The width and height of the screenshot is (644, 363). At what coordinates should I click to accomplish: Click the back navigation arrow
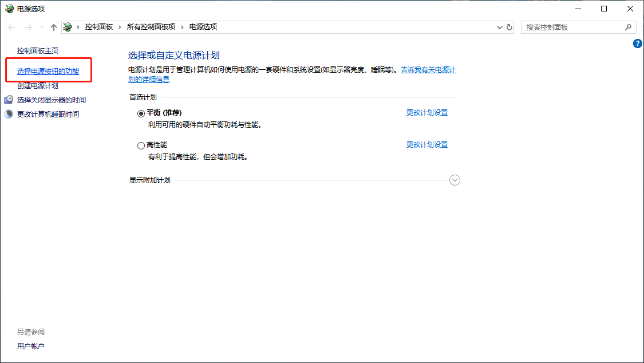pyautogui.click(x=11, y=27)
